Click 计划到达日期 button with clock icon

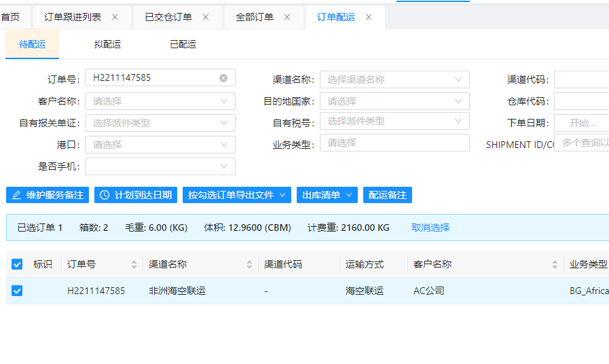(x=136, y=195)
